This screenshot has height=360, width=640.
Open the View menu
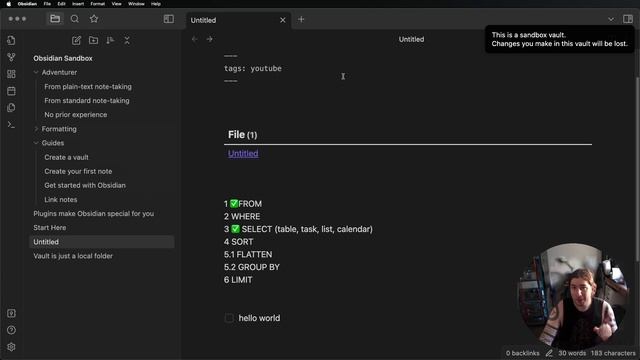[116, 4]
